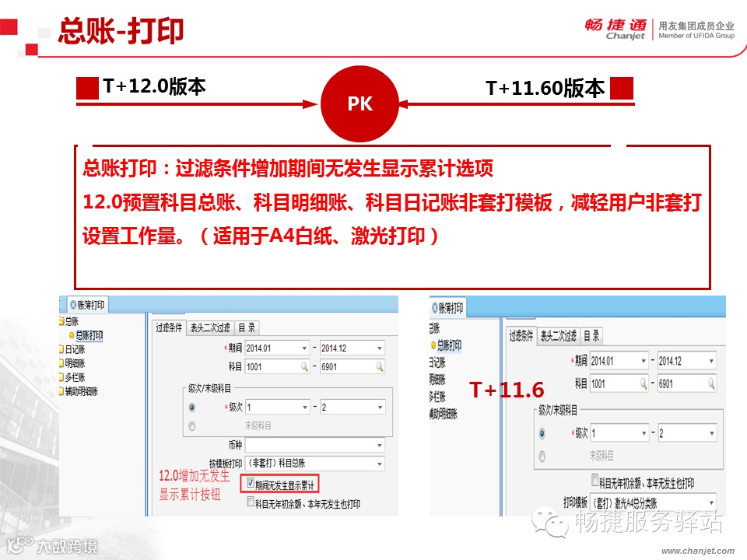This screenshot has height=560, width=747.
Task: Select 末级科目 radio button in T+11.6 window
Action: pos(542,457)
